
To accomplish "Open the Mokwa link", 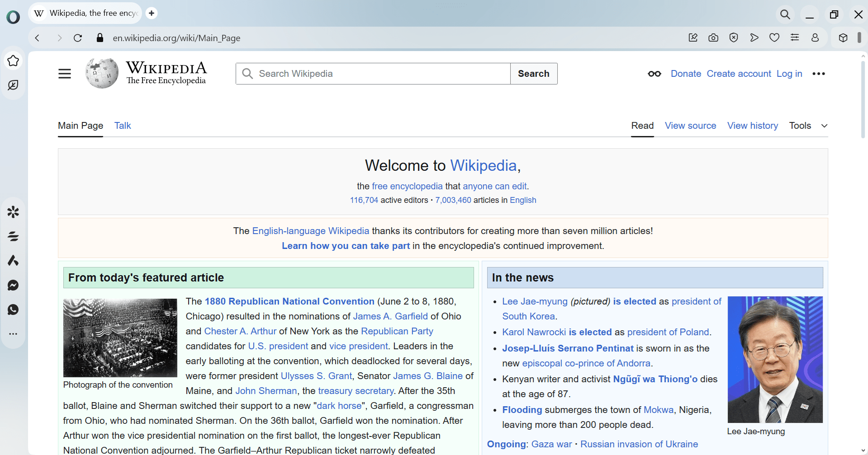I will pos(659,410).
